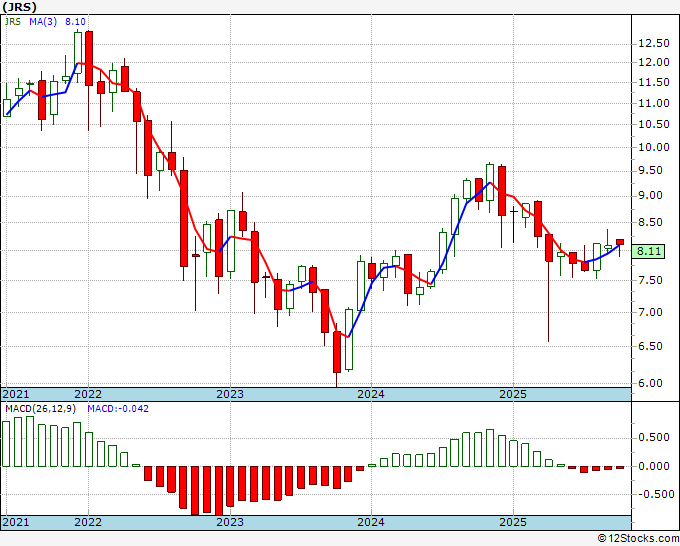Screen dimensions: 680x546
Task: Select the MA(3) legend label
Action: click(43, 21)
